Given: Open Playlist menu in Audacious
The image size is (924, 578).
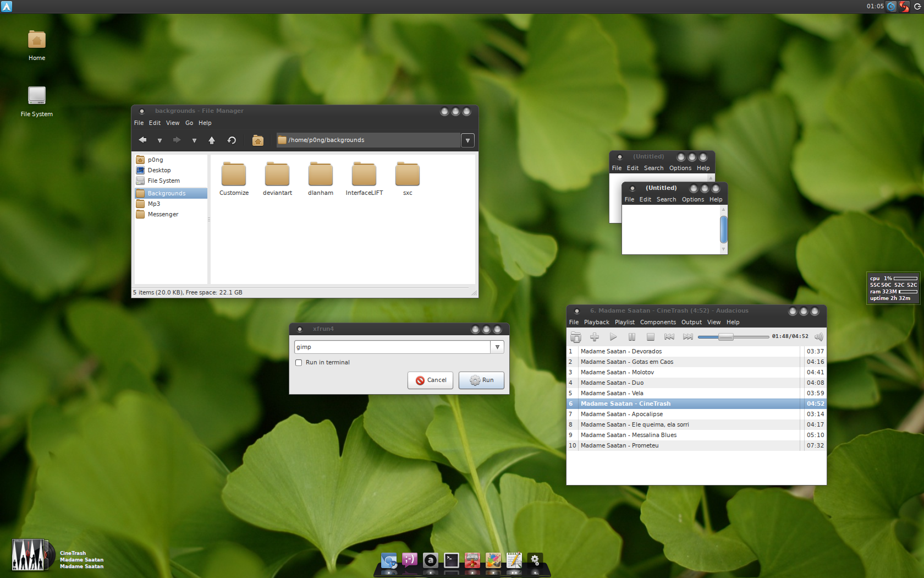Looking at the screenshot, I should [624, 323].
